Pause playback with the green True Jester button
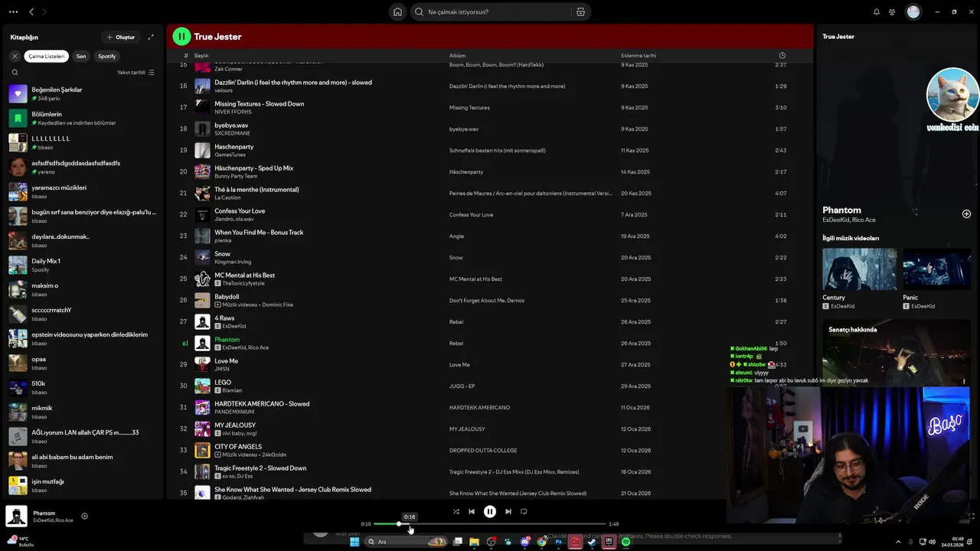Viewport: 980px width, 551px height. 181,36
